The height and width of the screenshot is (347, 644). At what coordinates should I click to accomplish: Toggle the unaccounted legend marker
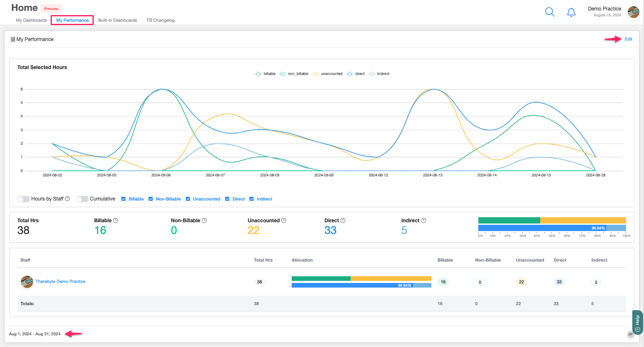[316, 74]
